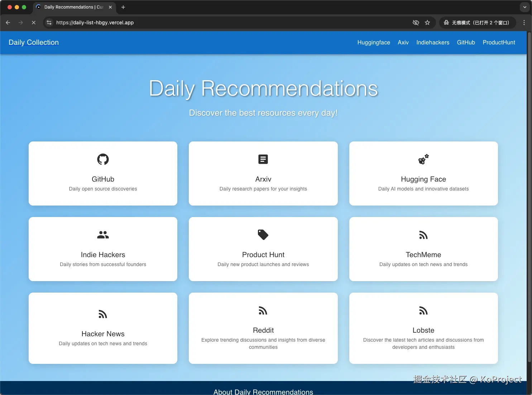
Task: Click the Hugging Face card icon
Action: coord(423,159)
